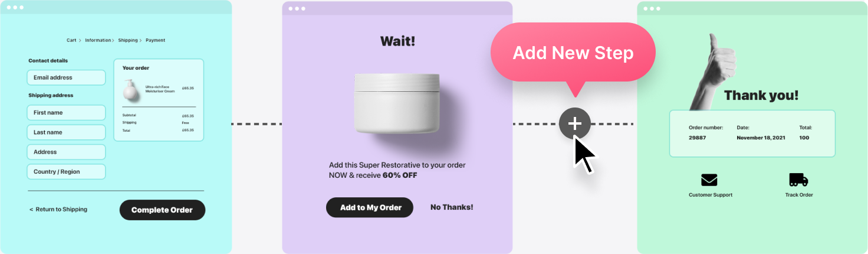Click the moisturiser bottle product thumbnail
The height and width of the screenshot is (254, 868).
tap(130, 90)
